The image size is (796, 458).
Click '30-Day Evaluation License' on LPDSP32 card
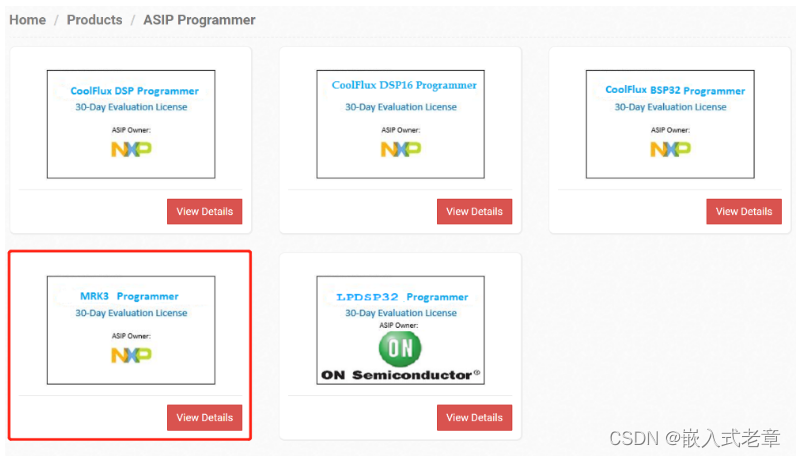pyautogui.click(x=401, y=313)
